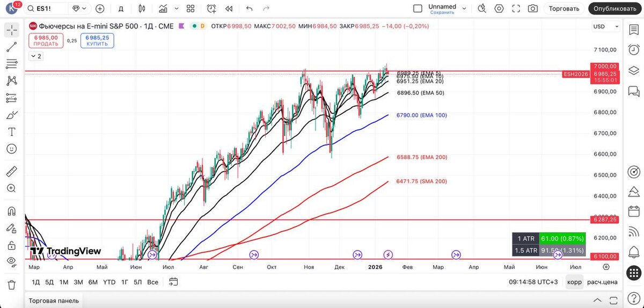644x308 pixels.
Task: Enter fullscreen chart mode
Action: [516, 9]
